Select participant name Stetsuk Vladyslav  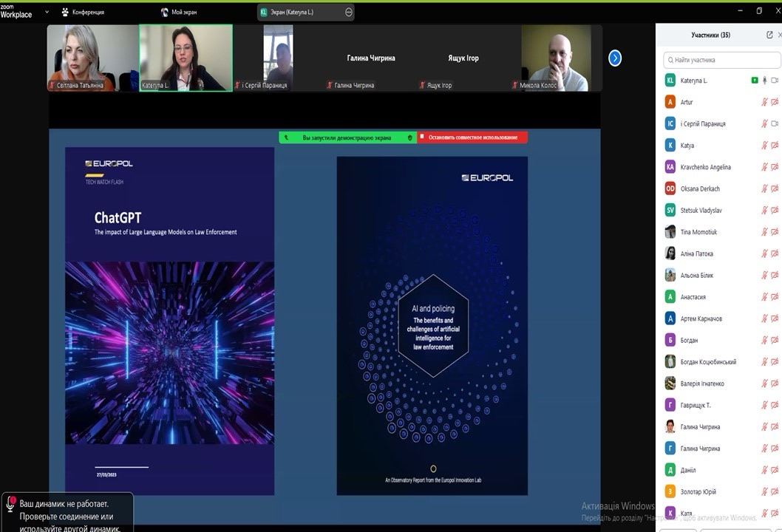click(701, 211)
